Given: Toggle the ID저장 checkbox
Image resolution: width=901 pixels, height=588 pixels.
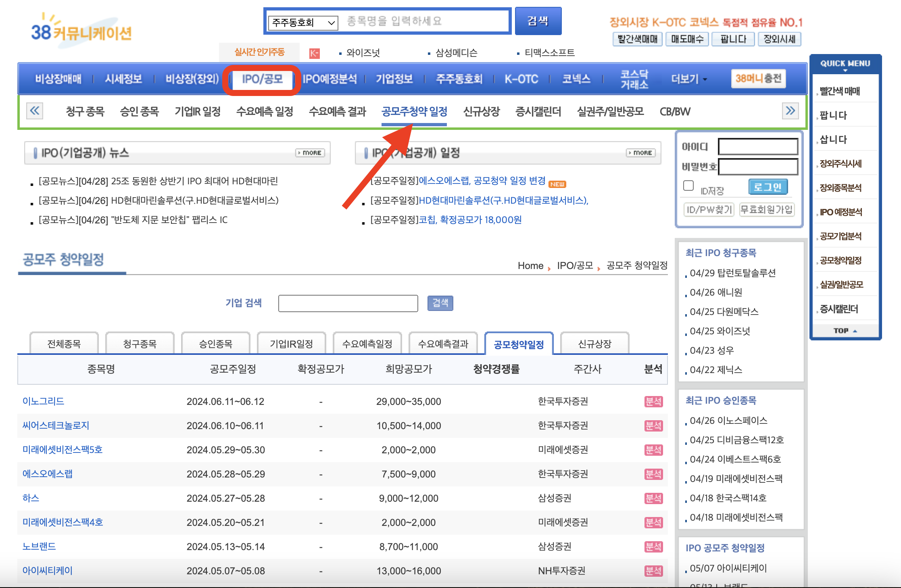Looking at the screenshot, I should point(688,186).
